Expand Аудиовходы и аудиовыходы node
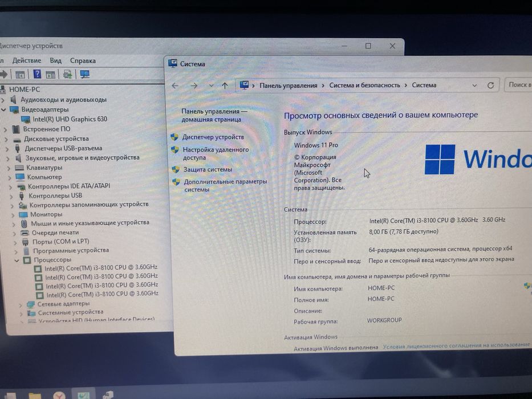This screenshot has height=399, width=532. (3, 100)
